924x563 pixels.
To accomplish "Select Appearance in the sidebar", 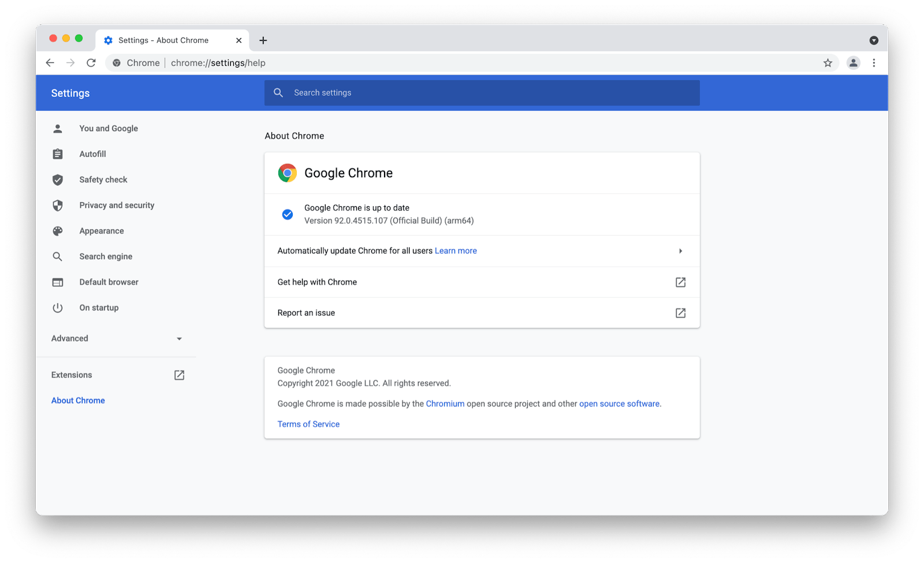I will pyautogui.click(x=102, y=231).
